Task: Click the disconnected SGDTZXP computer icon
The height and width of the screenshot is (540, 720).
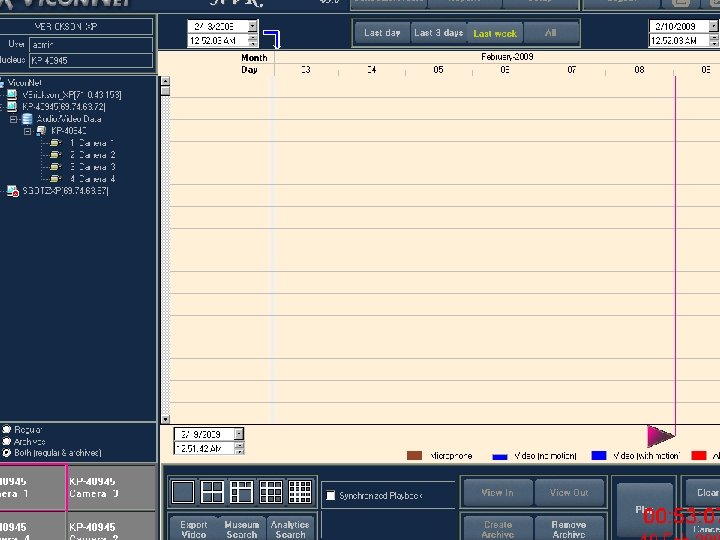Action: [13, 191]
